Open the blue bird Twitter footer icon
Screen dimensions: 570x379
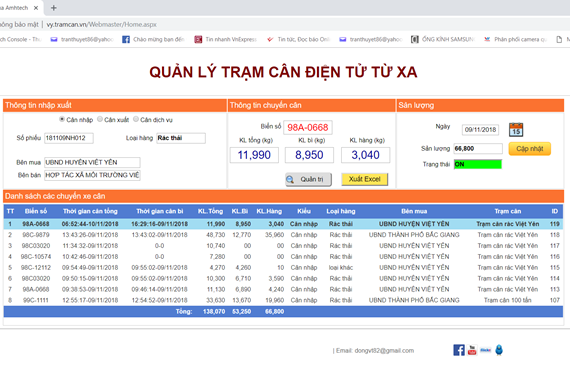pyautogui.click(x=499, y=350)
